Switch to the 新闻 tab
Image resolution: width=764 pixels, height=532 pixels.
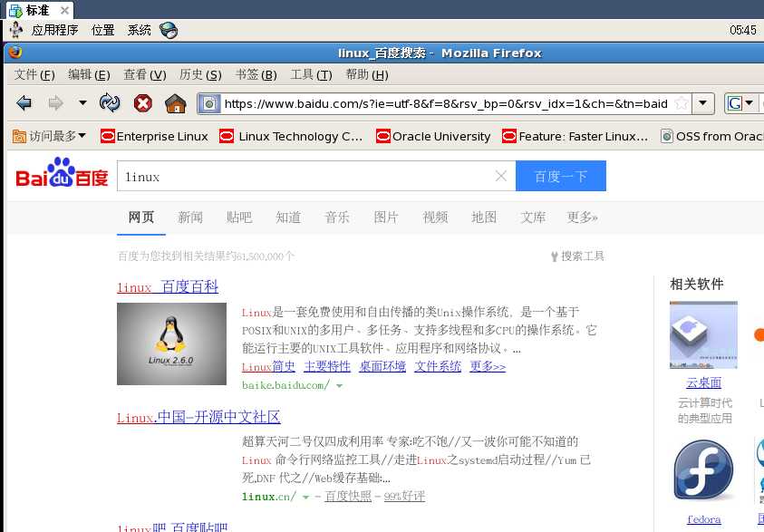point(190,218)
